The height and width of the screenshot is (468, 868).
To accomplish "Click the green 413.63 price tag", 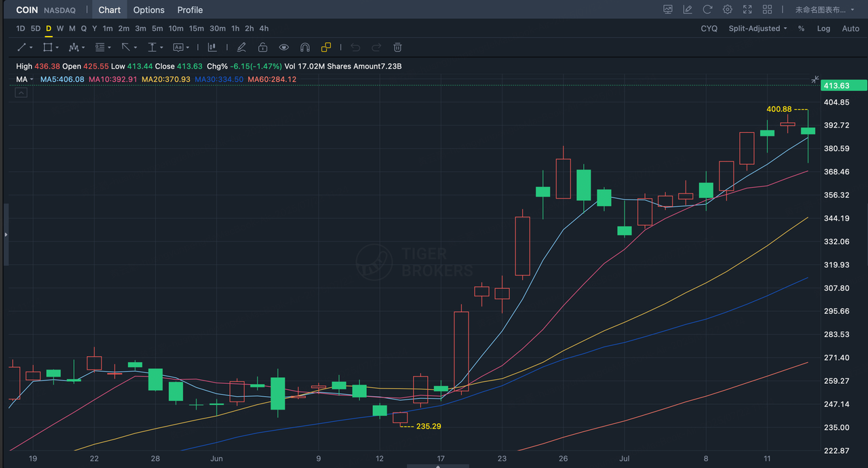I will pos(844,85).
